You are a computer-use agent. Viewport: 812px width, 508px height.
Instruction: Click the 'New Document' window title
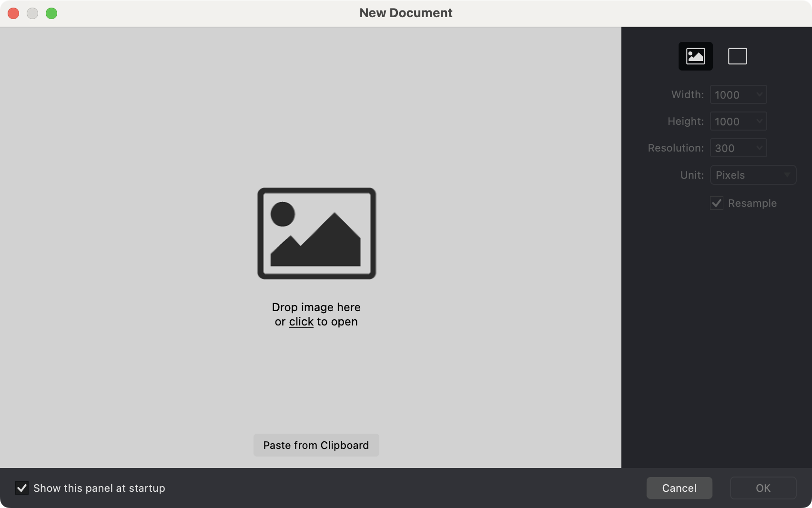pos(406,13)
